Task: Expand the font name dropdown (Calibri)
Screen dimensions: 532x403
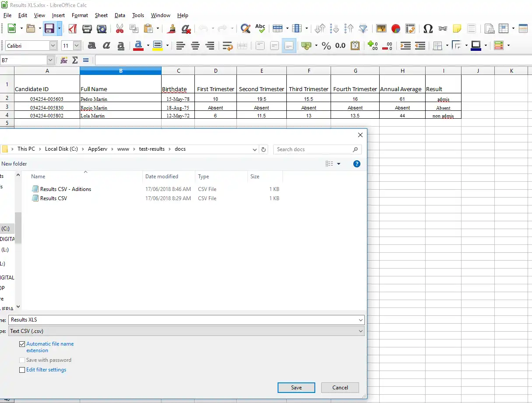Action: [53, 46]
